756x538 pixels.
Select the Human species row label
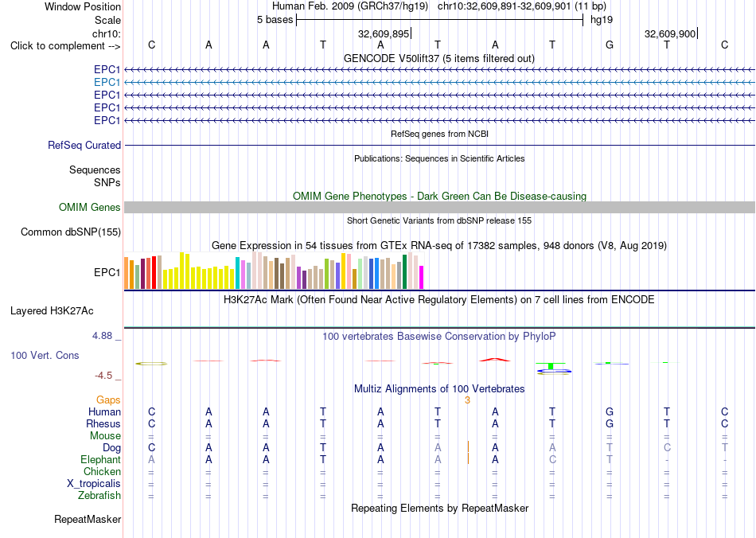pos(104,411)
